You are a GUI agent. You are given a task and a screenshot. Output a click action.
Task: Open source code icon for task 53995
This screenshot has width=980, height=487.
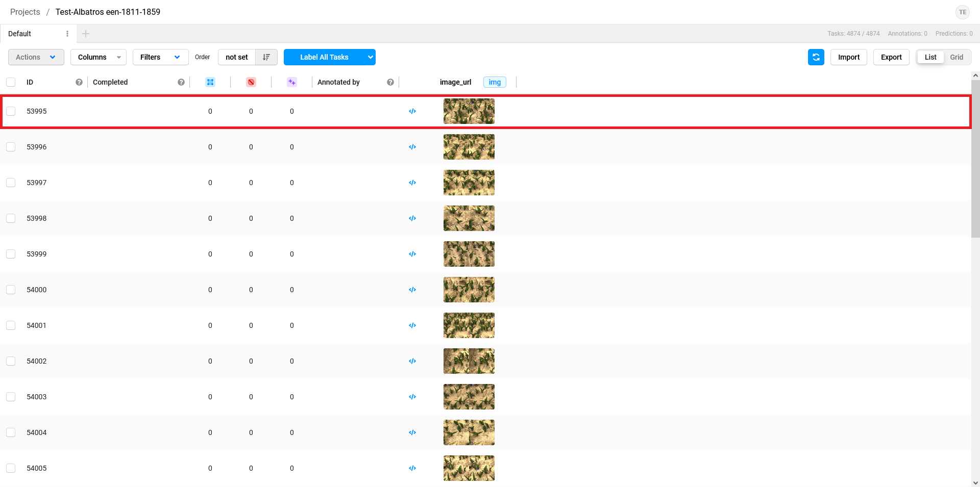click(x=412, y=111)
